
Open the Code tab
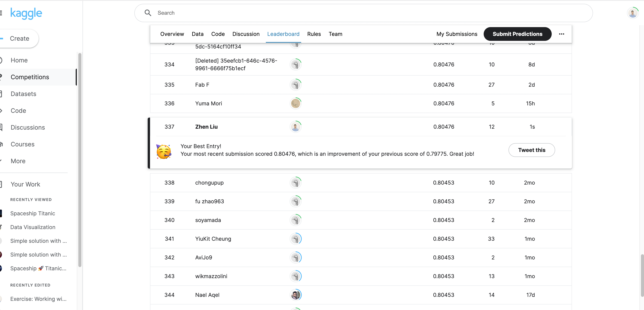218,34
